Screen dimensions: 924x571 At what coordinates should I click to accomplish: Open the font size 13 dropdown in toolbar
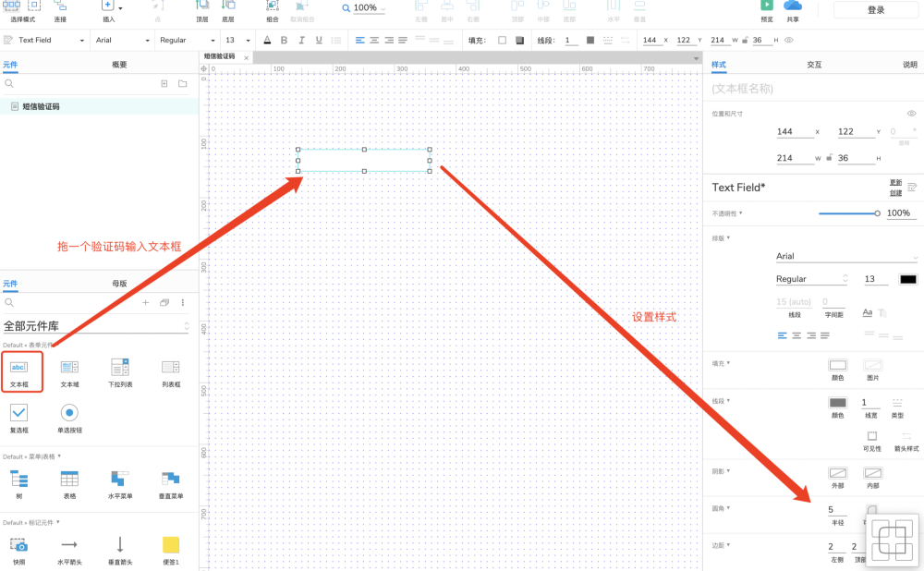(x=237, y=40)
